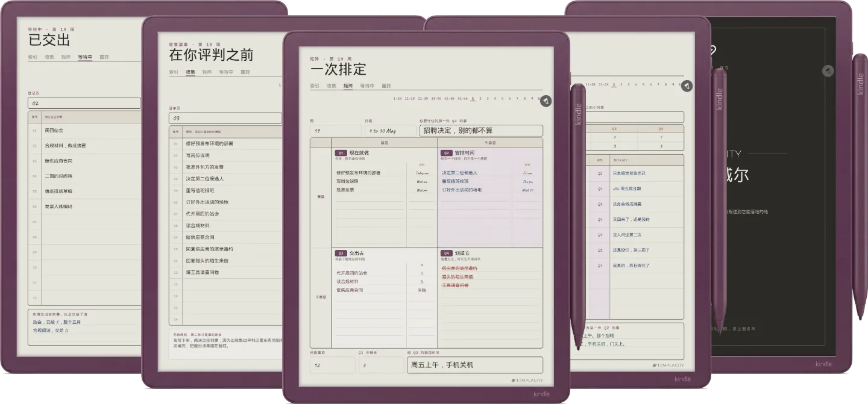Tap the Q4 badge beside 划掉它

pyautogui.click(x=447, y=253)
